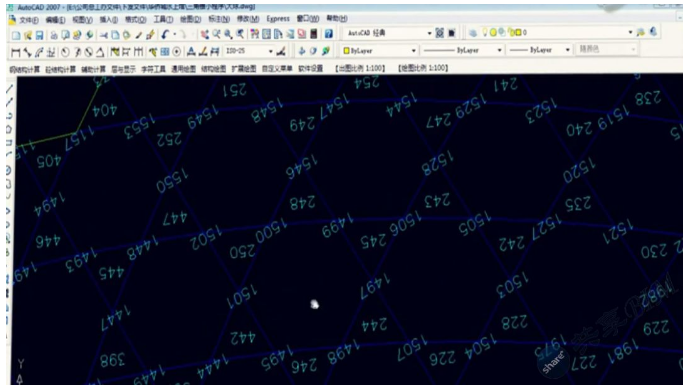Select the Match Properties brush icon
This screenshot has width=690, height=391.
139,35
